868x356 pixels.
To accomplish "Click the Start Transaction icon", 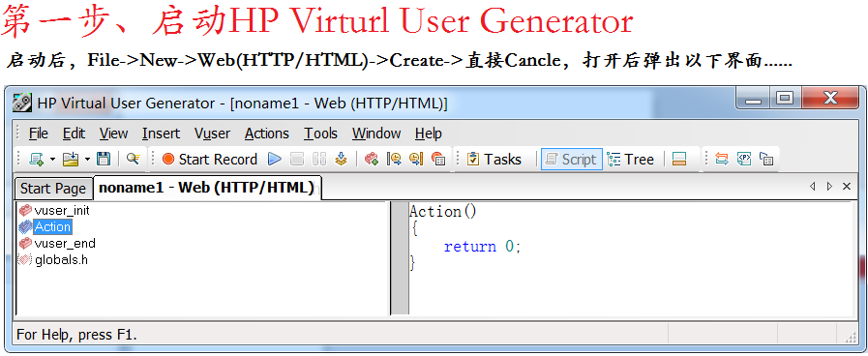I will [x=394, y=160].
